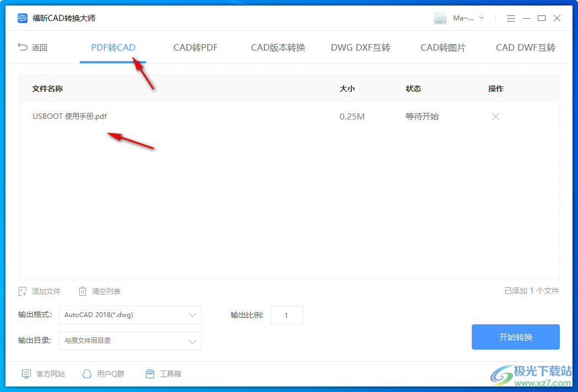
Task: Open the hamburger main menu
Action: [511, 18]
